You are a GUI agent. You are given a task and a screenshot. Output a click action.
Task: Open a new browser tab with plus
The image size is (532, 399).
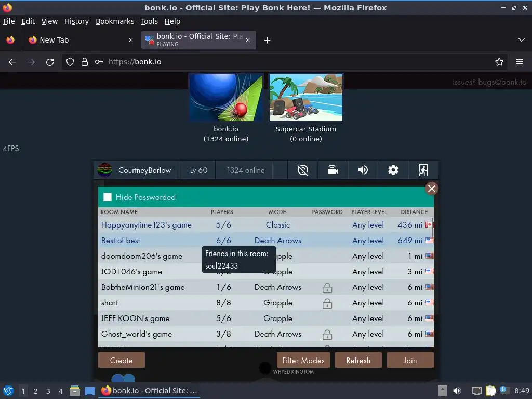tap(268, 41)
